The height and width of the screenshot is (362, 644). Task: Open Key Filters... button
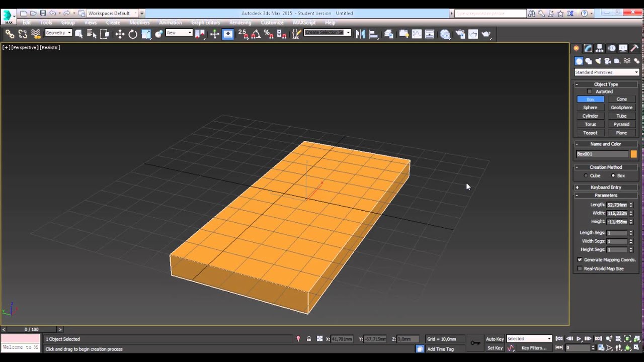point(534,348)
